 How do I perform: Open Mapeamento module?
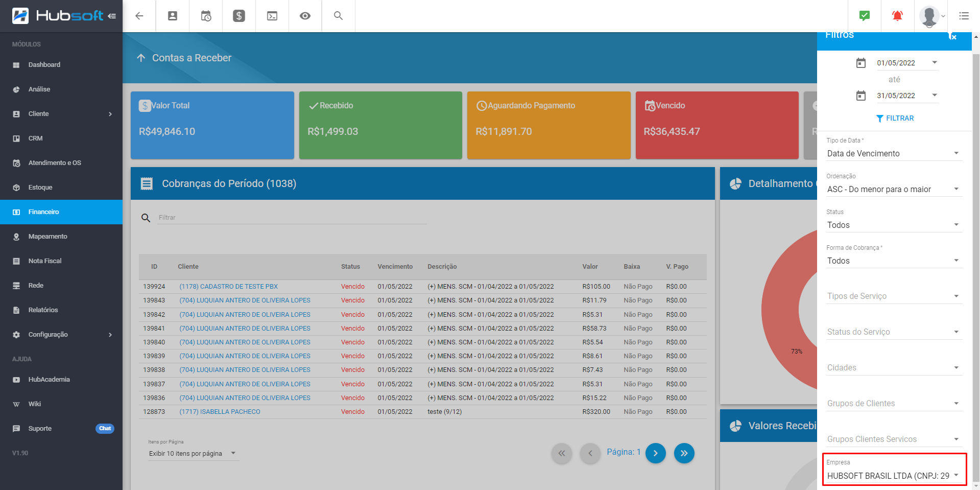click(x=61, y=237)
